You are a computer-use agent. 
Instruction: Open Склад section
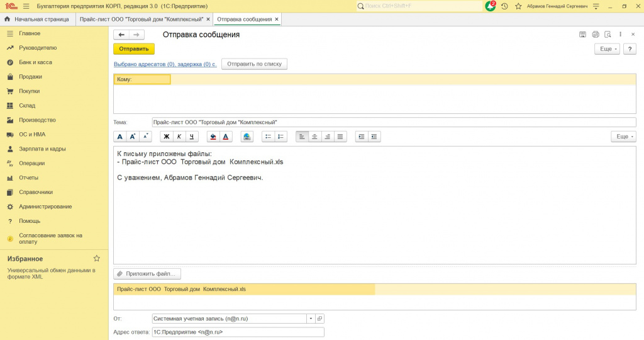(27, 106)
